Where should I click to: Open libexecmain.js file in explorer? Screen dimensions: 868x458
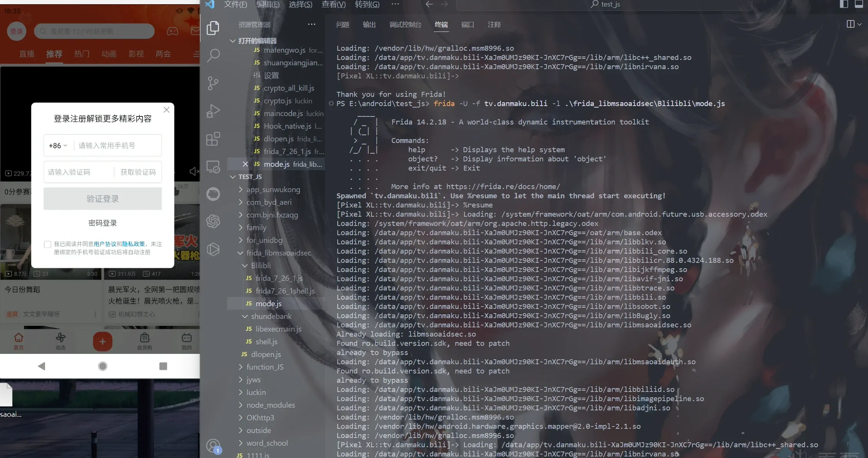(x=278, y=329)
